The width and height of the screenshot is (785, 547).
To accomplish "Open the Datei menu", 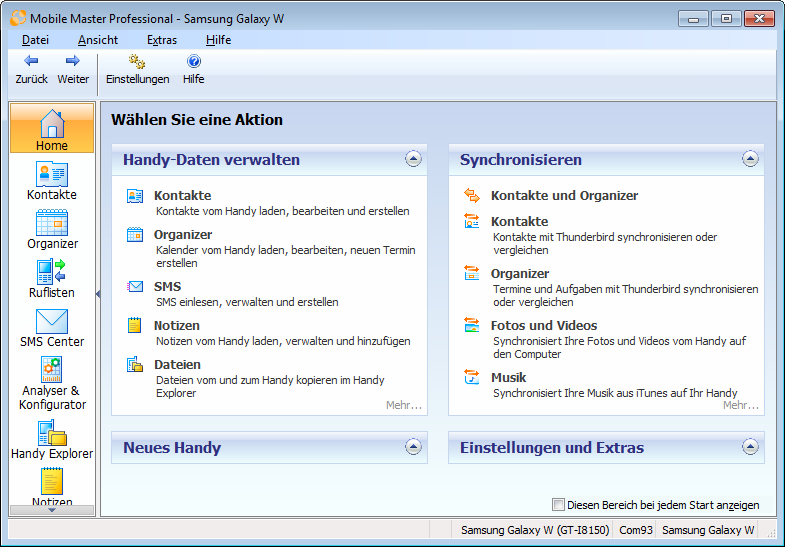I will coord(35,40).
